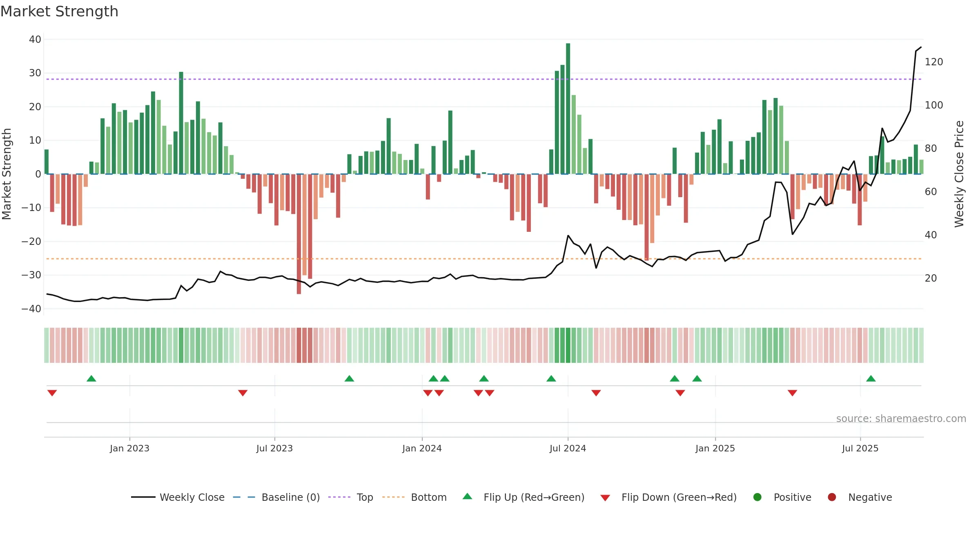980x551 pixels.
Task: Toggle the Positive legend entry
Action: point(782,497)
